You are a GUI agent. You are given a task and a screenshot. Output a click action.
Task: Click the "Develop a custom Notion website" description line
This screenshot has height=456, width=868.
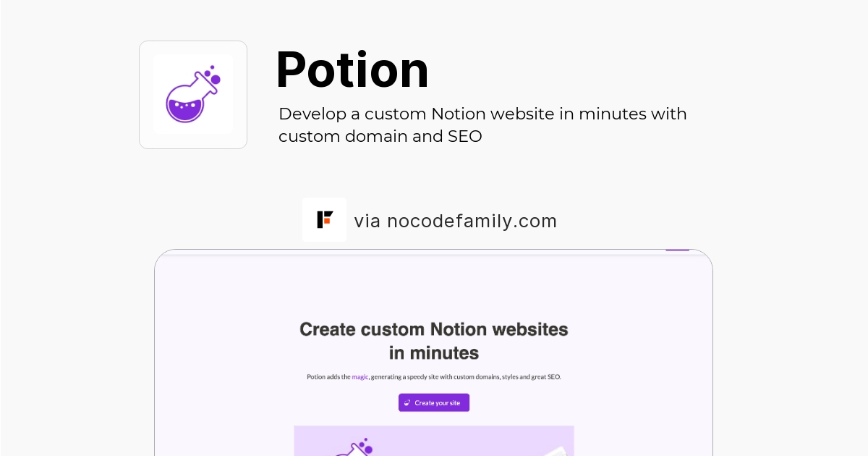tap(482, 114)
